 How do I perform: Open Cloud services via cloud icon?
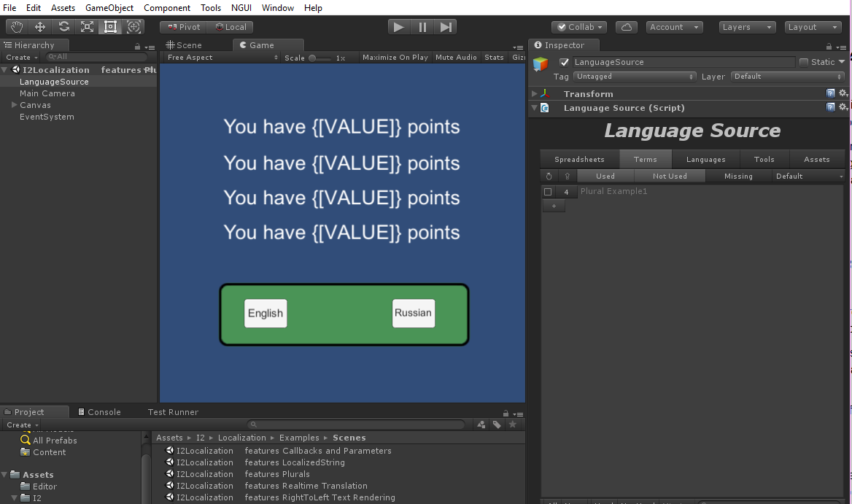pos(627,27)
